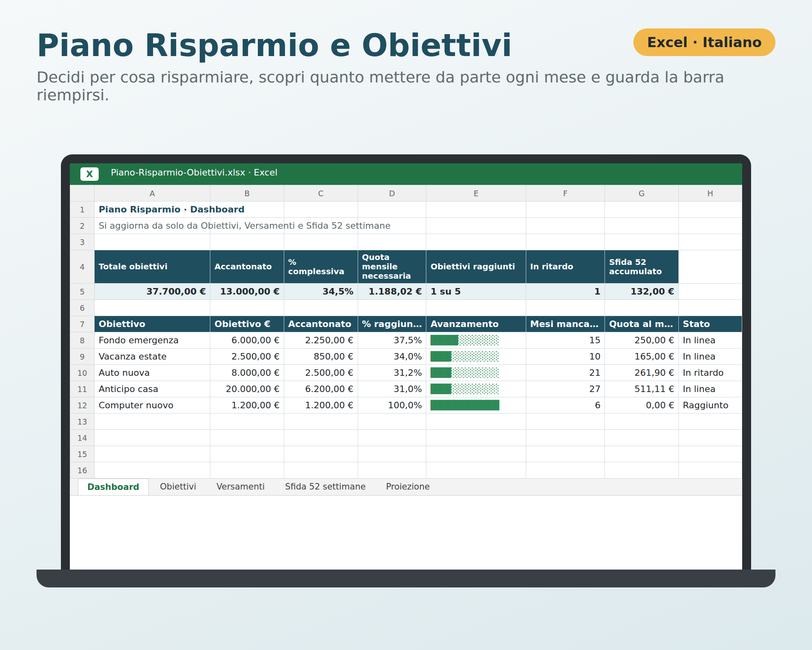Select column G header
Image resolution: width=812 pixels, height=650 pixels.
641,193
